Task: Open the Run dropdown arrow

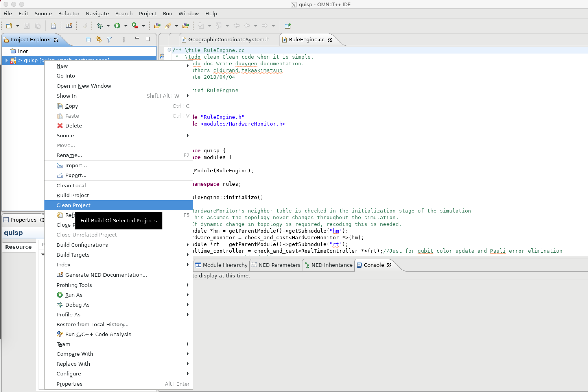Action: pyautogui.click(x=125, y=26)
